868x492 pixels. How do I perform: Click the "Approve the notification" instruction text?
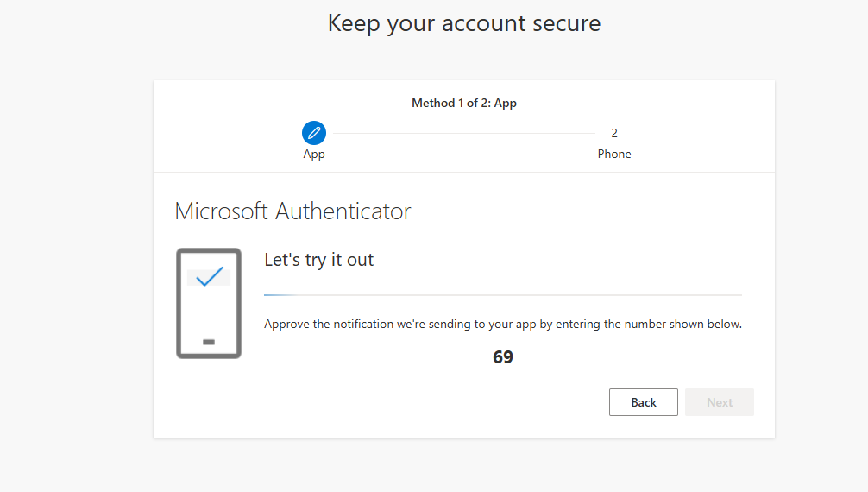(x=502, y=325)
